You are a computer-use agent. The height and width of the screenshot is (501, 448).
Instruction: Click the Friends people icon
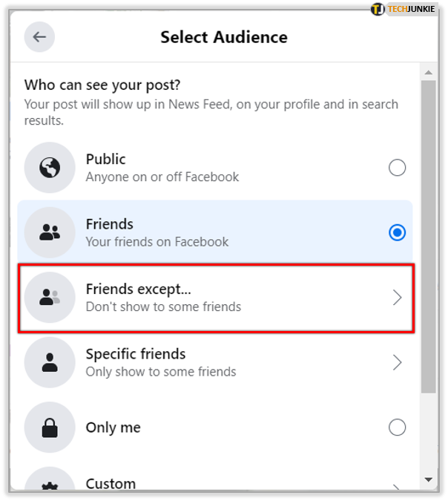click(x=50, y=232)
